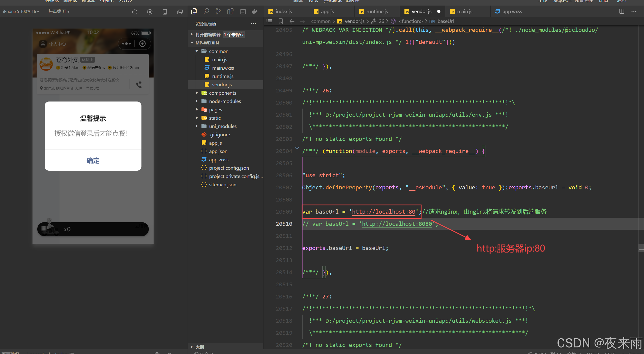The width and height of the screenshot is (644, 354).
Task: Open project.config.json in file tree
Action: (x=229, y=168)
